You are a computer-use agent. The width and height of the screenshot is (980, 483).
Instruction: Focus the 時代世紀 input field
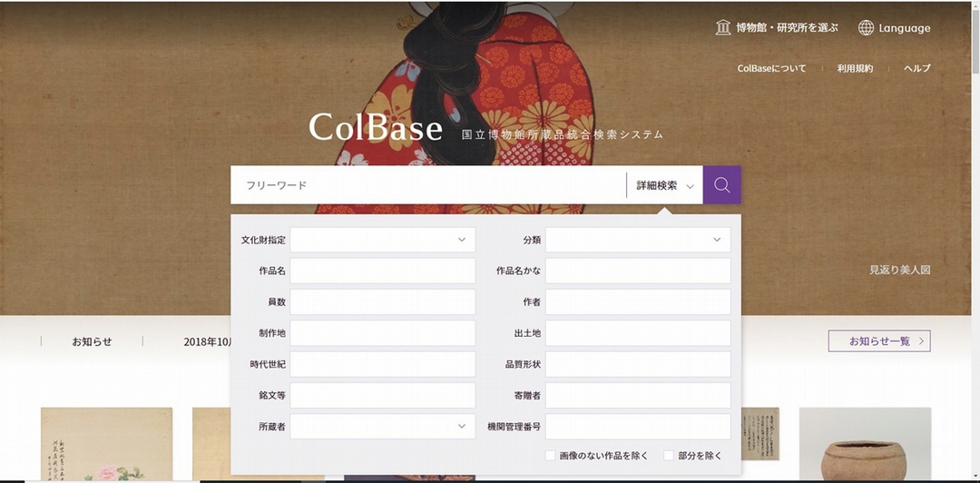(x=383, y=364)
